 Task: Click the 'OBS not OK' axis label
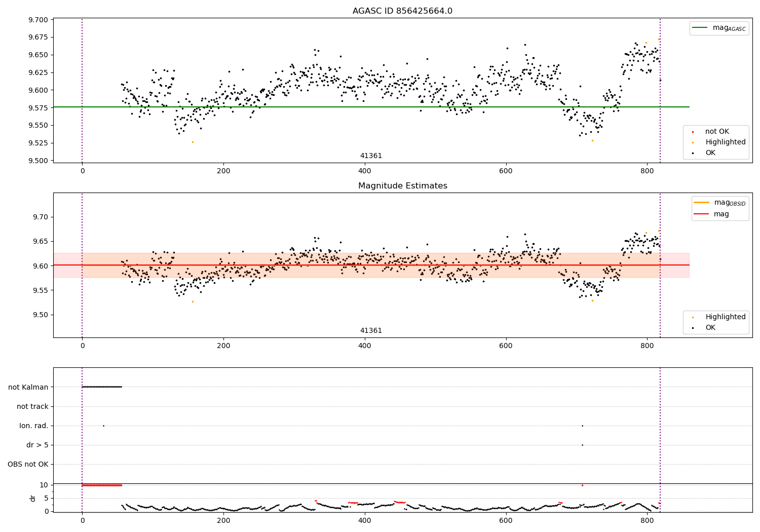[28, 465]
